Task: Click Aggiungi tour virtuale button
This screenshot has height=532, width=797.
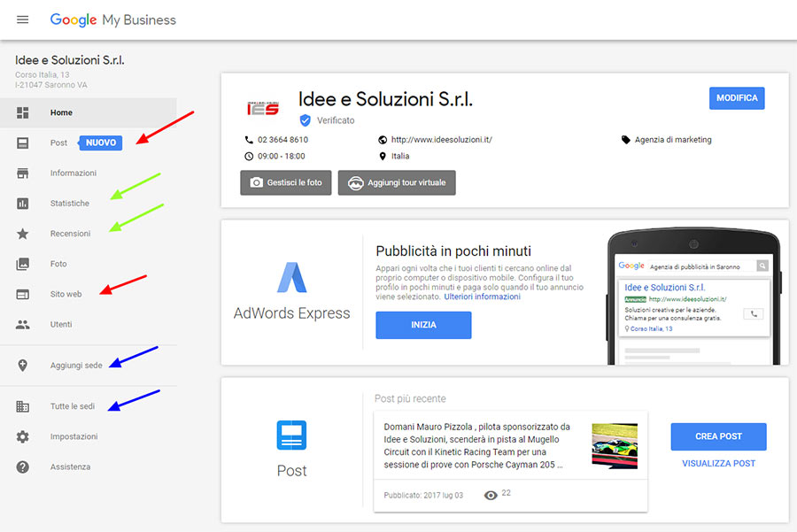Action: 397,182
